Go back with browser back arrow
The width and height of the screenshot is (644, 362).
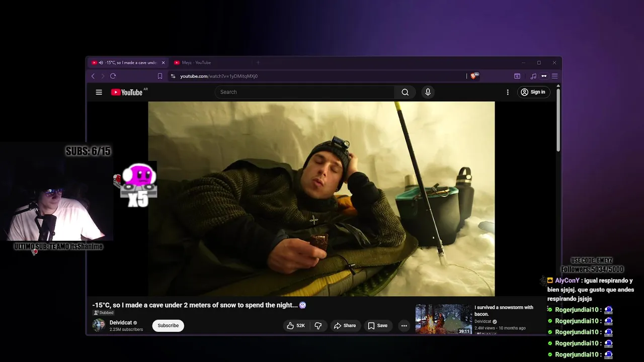(x=93, y=76)
